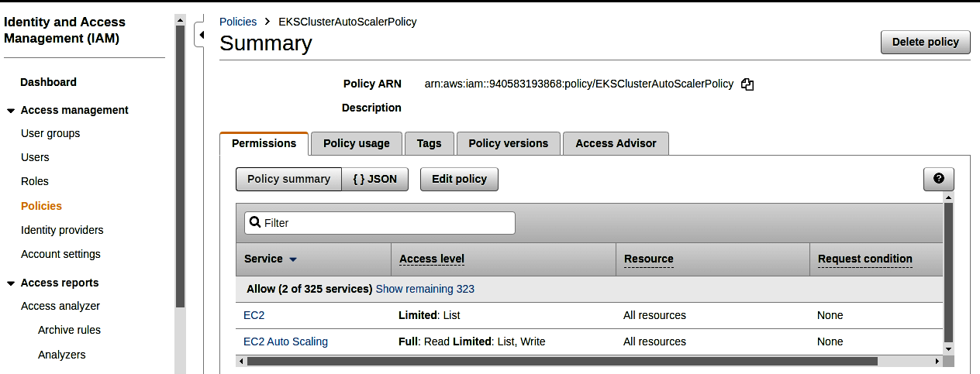Screen dimensions: 980x374
Task: Copy the policy ARN with the copy icon
Action: [x=747, y=84]
